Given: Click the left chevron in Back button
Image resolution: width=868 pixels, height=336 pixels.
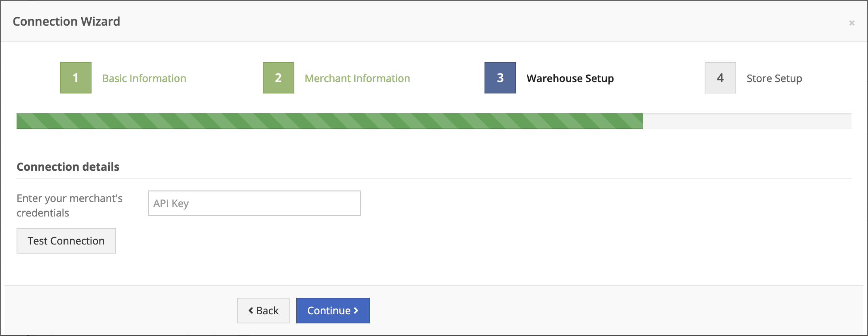Looking at the screenshot, I should [x=251, y=311].
